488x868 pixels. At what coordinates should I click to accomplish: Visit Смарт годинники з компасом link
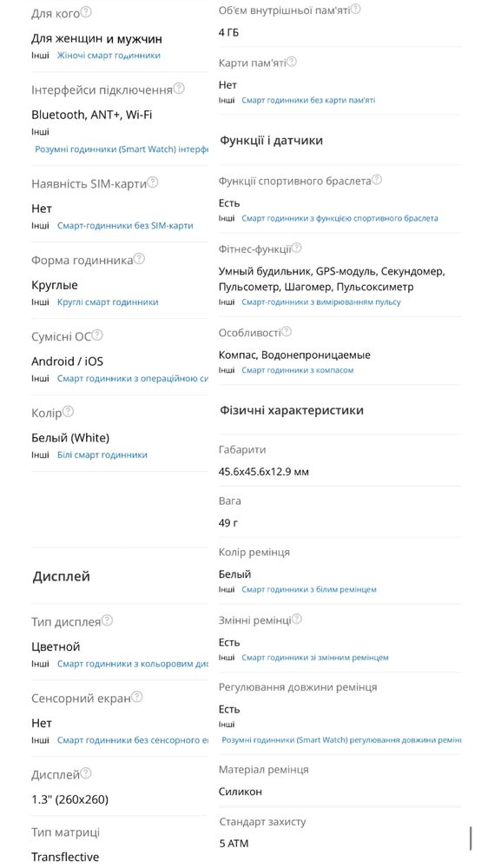297,370
